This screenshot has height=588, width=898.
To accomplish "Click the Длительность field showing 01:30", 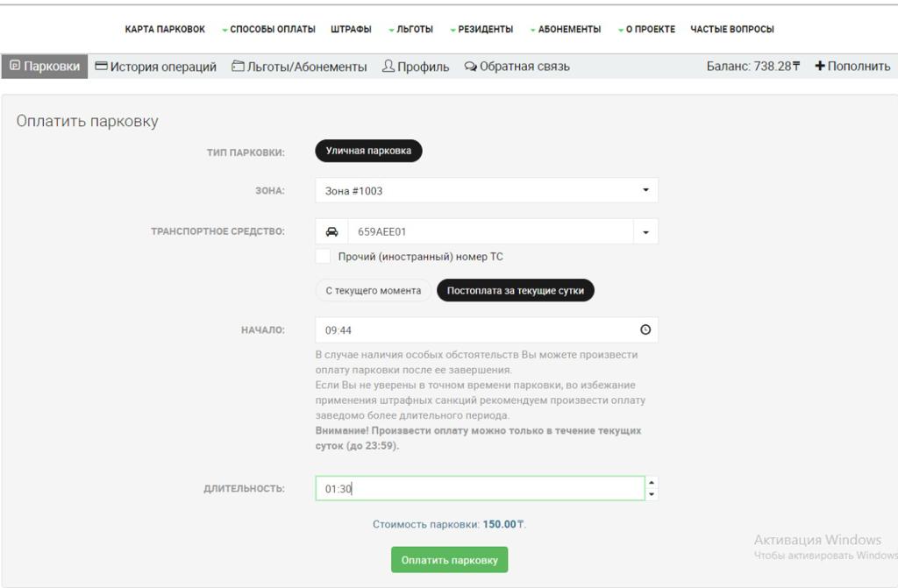I will click(x=480, y=488).
